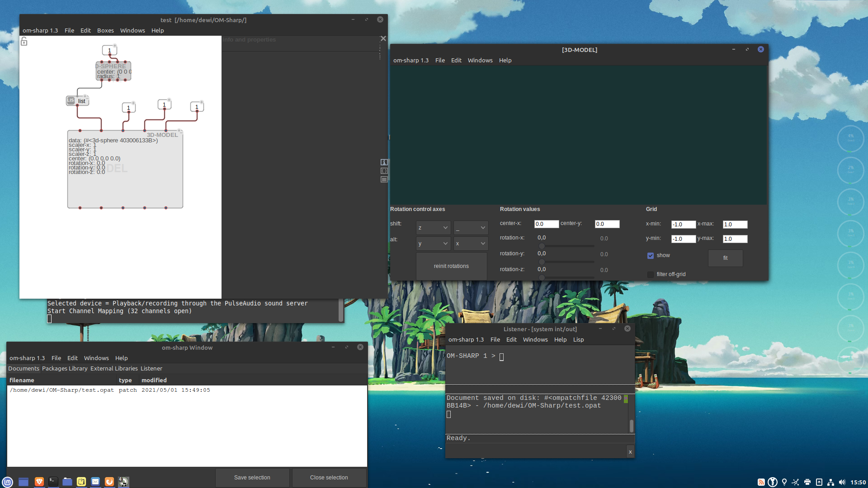The height and width of the screenshot is (488, 868).
Task: Adjust the rotation-z slider
Action: point(567,277)
